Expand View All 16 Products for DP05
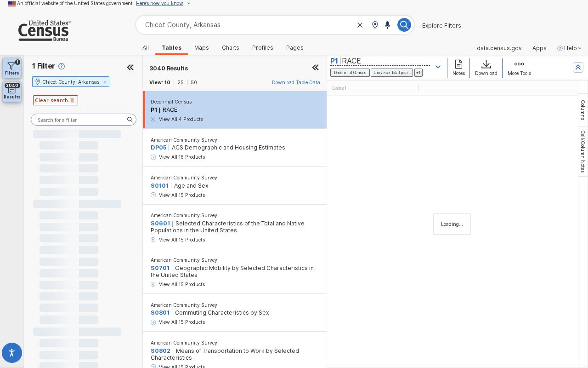Viewport: 588px width, 368px height. (x=178, y=157)
